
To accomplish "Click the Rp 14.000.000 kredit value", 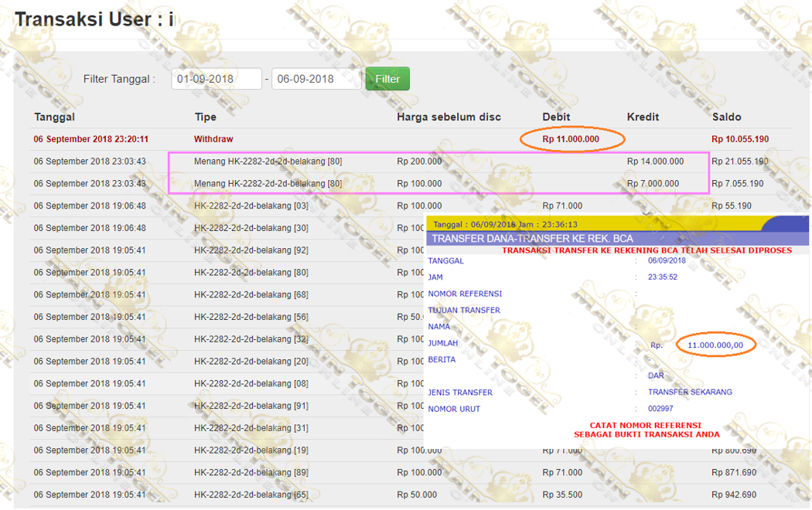I will click(655, 161).
